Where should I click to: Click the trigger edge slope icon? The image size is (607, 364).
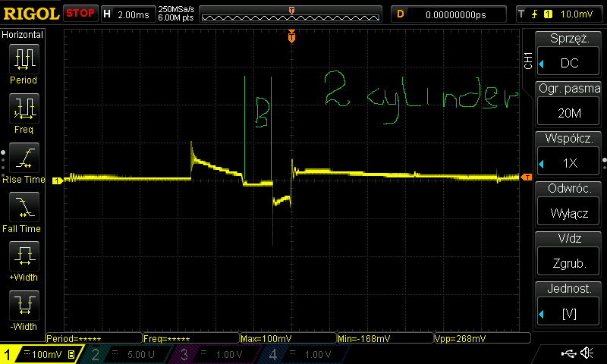click(x=535, y=14)
